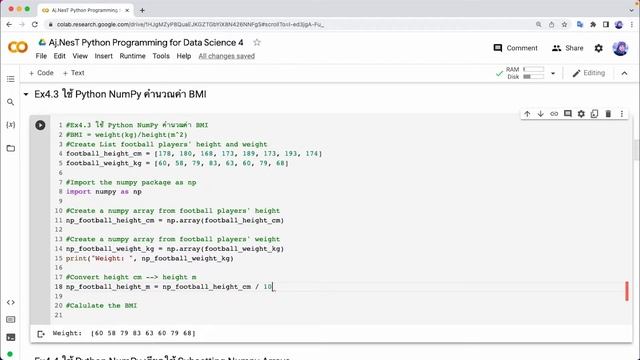Click the Weight output text line

click(124, 333)
